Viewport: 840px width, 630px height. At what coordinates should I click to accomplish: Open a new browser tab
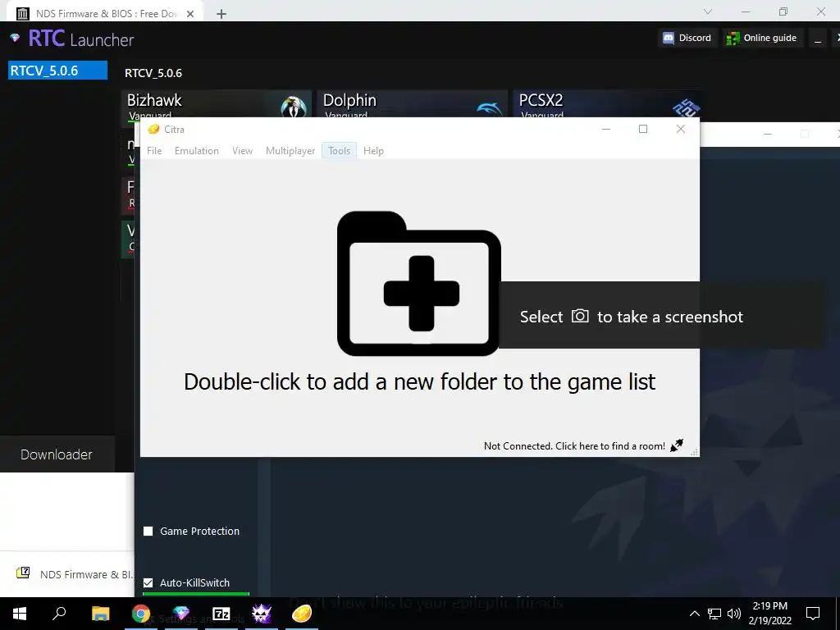coord(221,14)
